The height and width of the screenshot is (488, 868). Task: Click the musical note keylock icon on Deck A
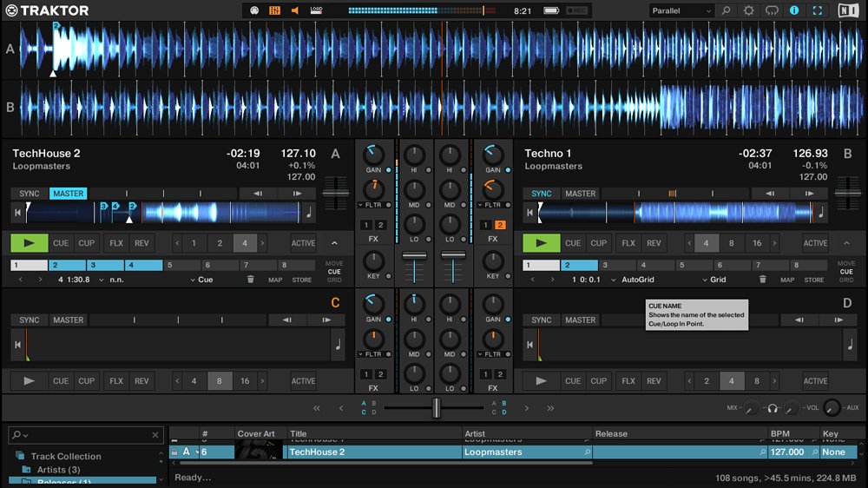(310, 213)
